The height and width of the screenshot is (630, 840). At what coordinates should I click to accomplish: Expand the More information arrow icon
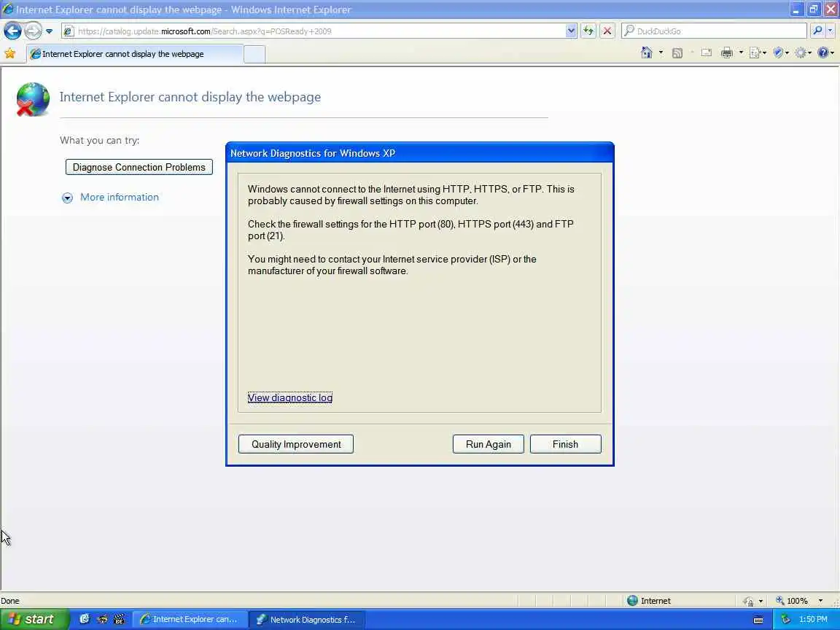(67, 198)
